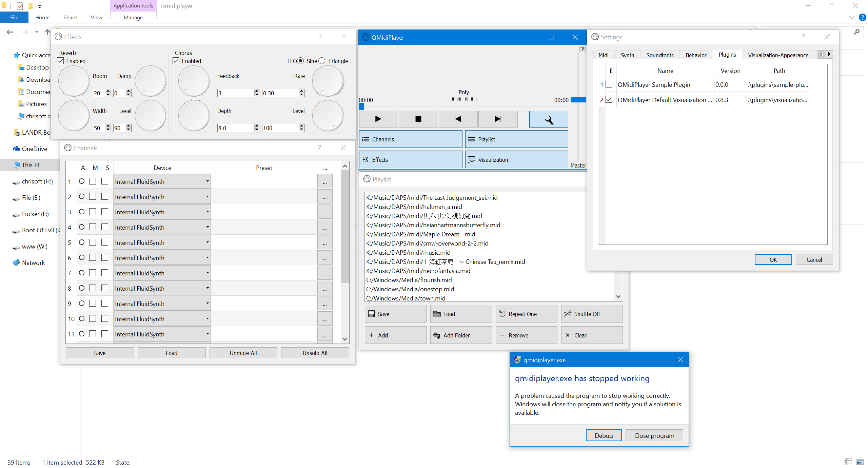The height and width of the screenshot is (468, 868).
Task: Switch to the Soundfonts settings tab
Action: (x=660, y=55)
